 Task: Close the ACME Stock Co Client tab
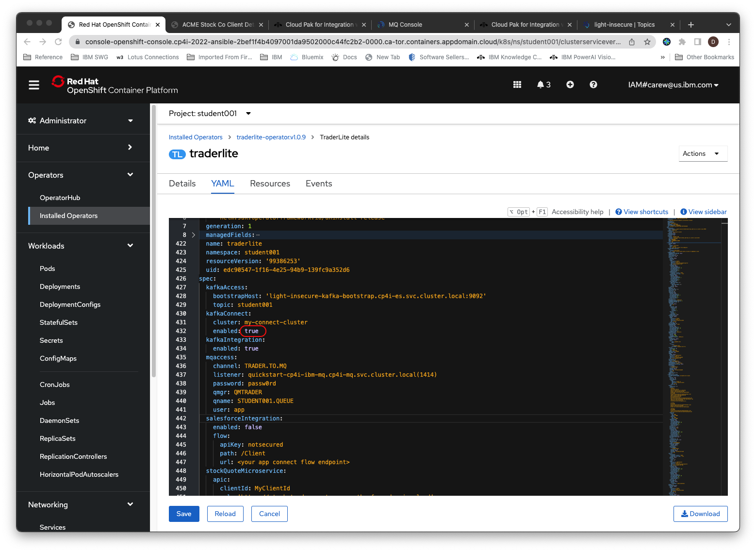click(261, 25)
